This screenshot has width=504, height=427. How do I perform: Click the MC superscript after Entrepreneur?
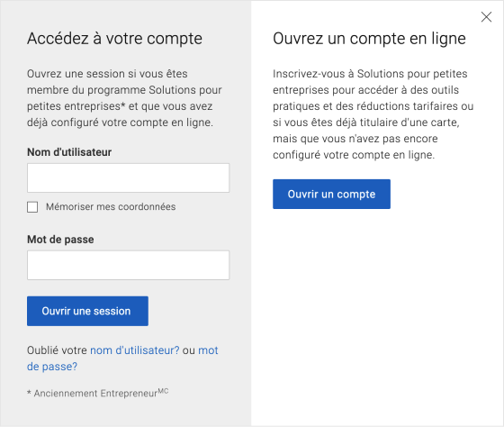163,391
